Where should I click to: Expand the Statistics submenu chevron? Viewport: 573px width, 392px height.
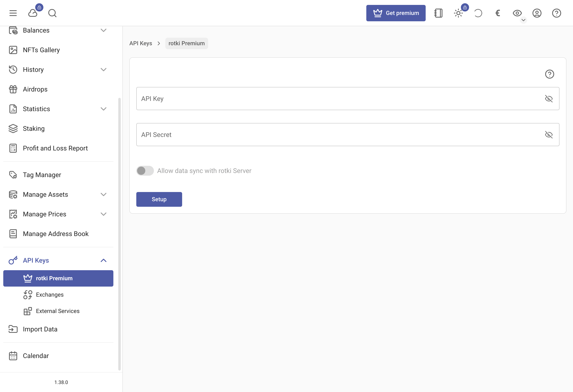[x=104, y=109]
